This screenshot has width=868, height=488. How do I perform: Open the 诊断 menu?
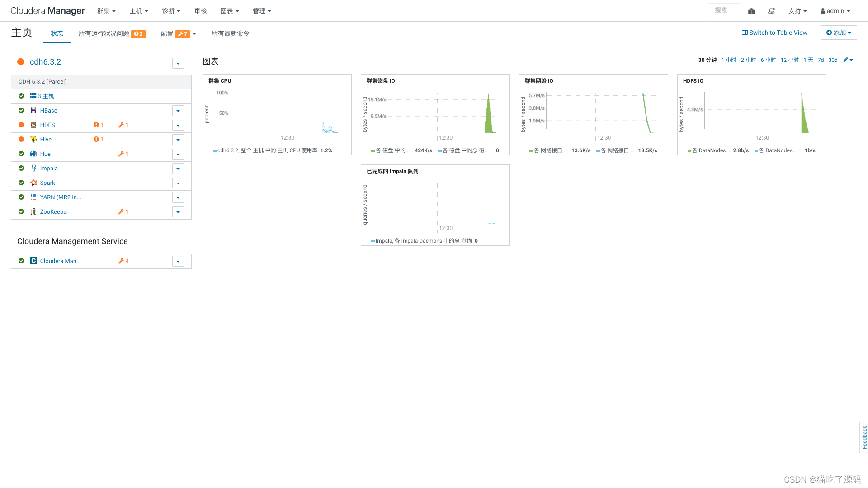[171, 11]
